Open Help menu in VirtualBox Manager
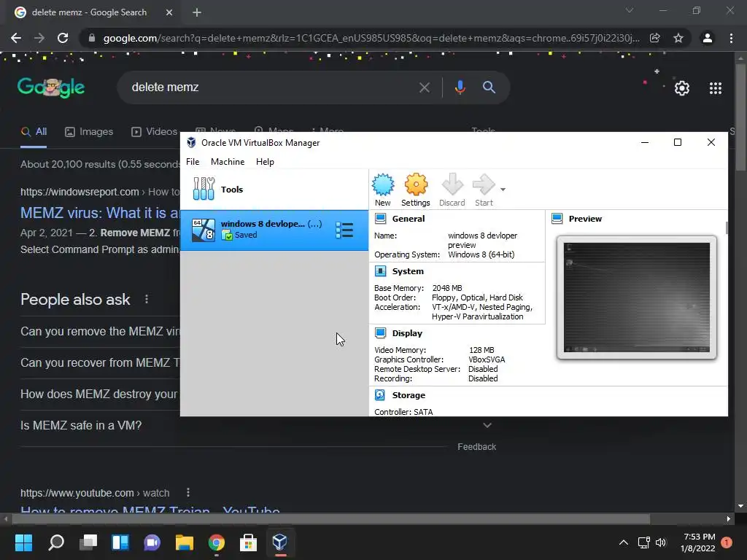 265,162
